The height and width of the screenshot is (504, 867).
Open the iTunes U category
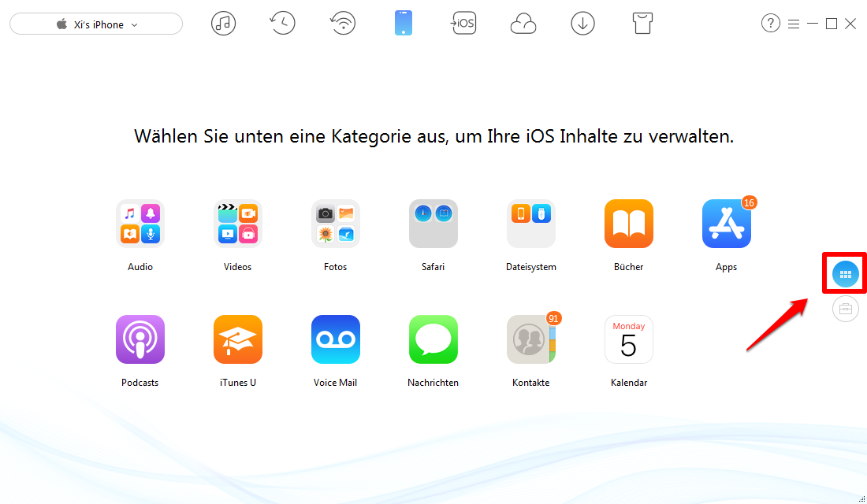pyautogui.click(x=238, y=339)
